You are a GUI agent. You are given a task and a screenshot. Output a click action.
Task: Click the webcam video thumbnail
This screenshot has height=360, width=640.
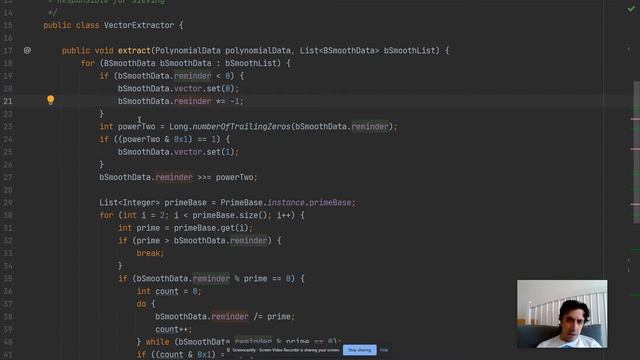pos(562,313)
